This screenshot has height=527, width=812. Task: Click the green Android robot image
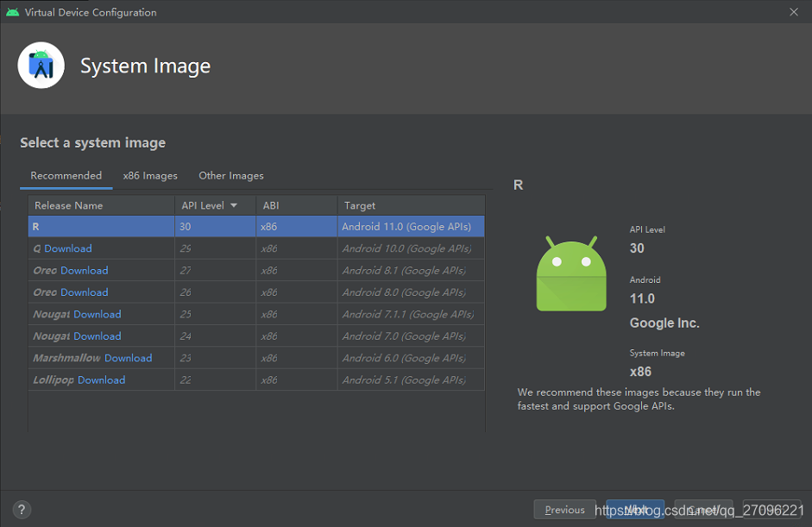[571, 274]
